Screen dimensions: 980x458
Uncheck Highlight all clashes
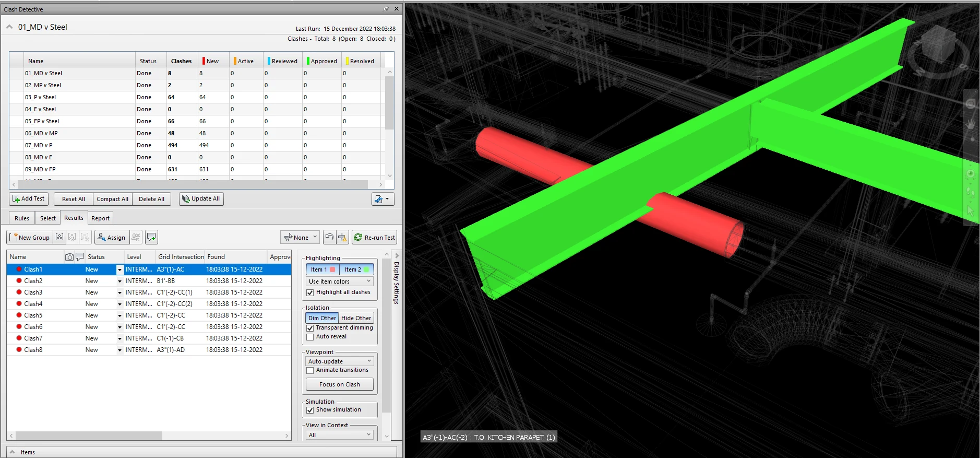pyautogui.click(x=310, y=292)
